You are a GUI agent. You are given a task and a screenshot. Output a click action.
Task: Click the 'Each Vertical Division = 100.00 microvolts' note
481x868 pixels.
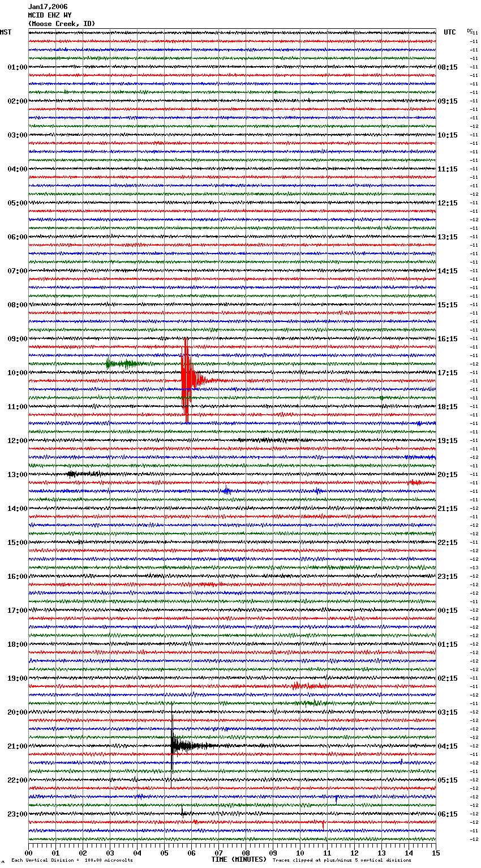point(72,861)
